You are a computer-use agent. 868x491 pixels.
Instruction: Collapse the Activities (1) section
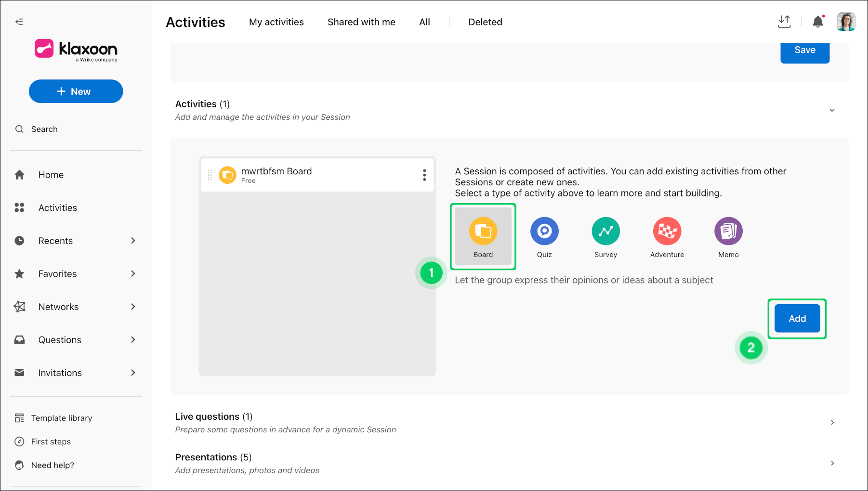(832, 110)
